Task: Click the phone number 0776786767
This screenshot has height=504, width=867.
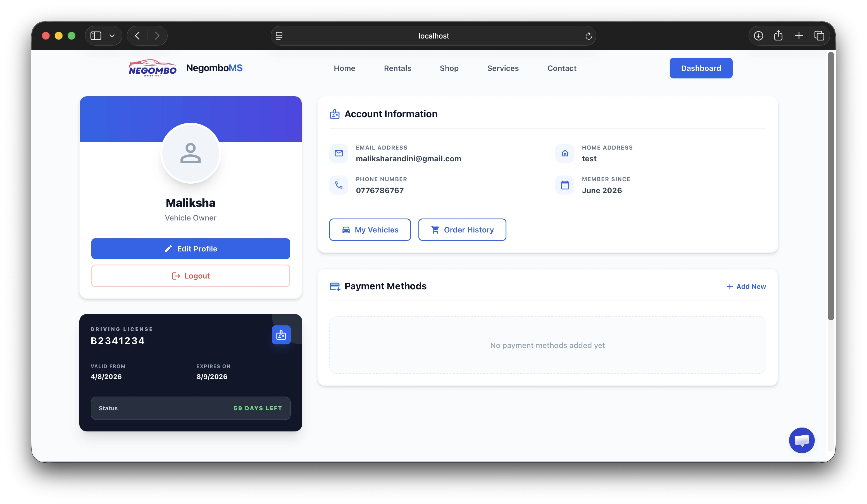Action: [x=380, y=190]
